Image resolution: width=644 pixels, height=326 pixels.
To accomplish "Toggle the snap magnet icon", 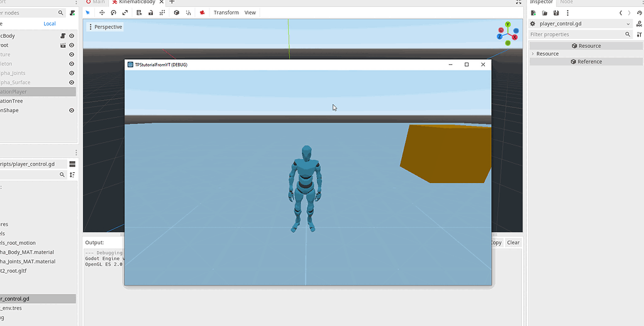I will pos(188,13).
